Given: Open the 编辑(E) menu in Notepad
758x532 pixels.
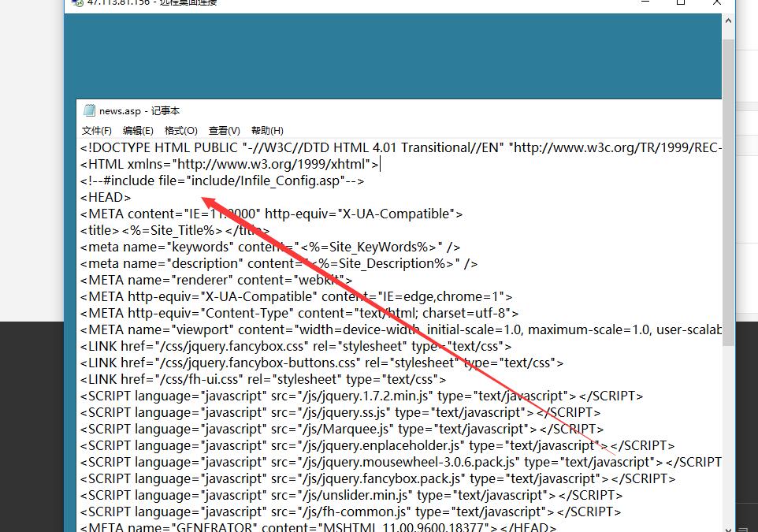Looking at the screenshot, I should click(138, 131).
